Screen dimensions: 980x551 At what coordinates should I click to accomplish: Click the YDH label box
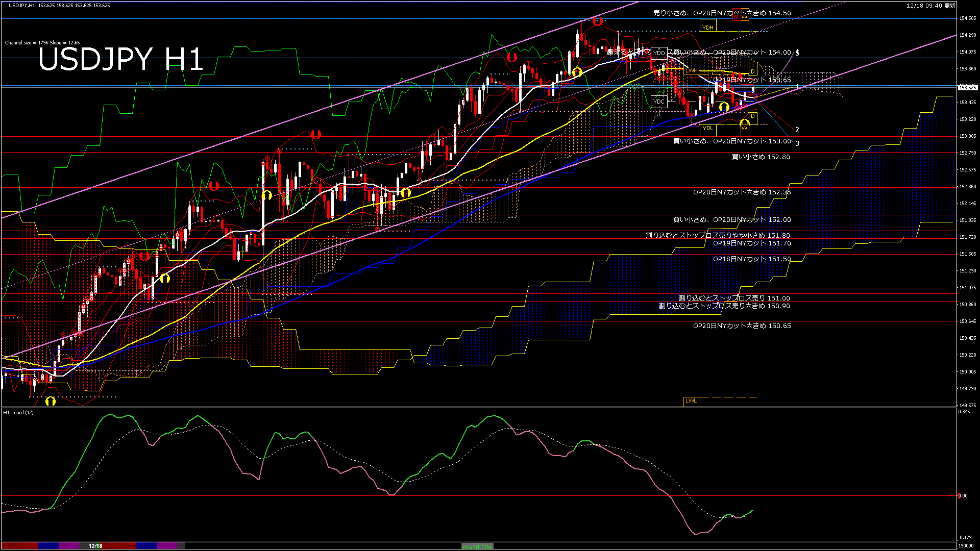pos(707,28)
